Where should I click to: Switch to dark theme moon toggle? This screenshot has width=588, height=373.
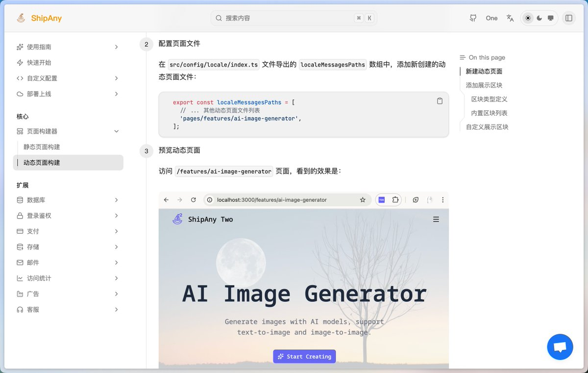(539, 18)
